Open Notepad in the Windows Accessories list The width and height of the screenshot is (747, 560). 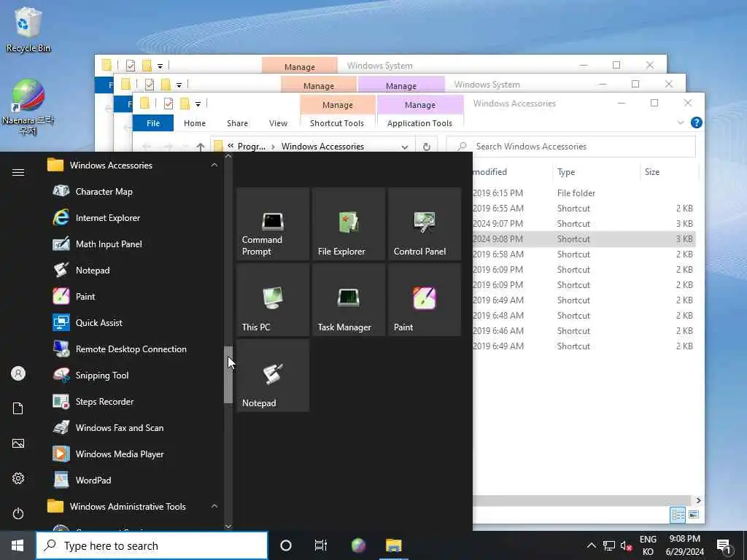point(93,270)
